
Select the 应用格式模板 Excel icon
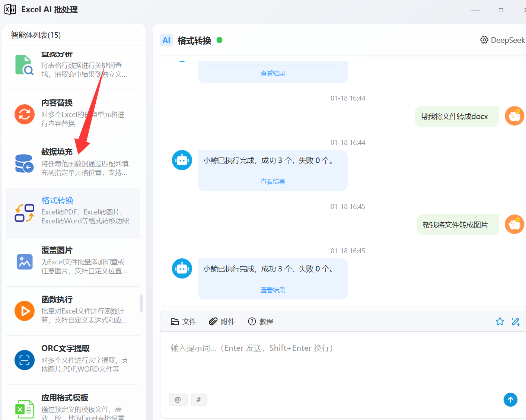pyautogui.click(x=25, y=409)
